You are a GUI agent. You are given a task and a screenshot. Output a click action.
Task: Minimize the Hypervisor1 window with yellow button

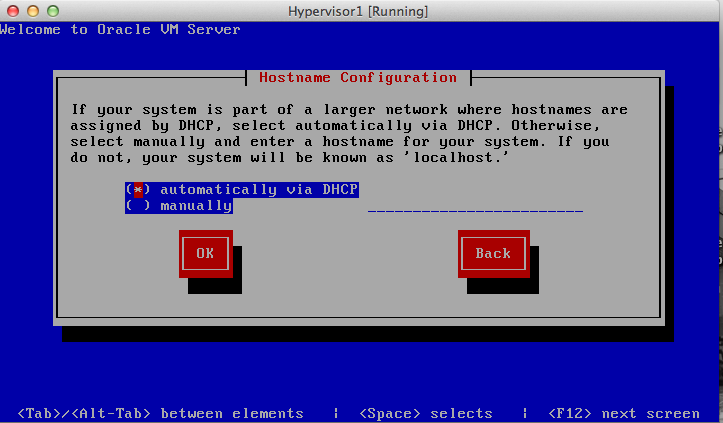pyautogui.click(x=31, y=11)
